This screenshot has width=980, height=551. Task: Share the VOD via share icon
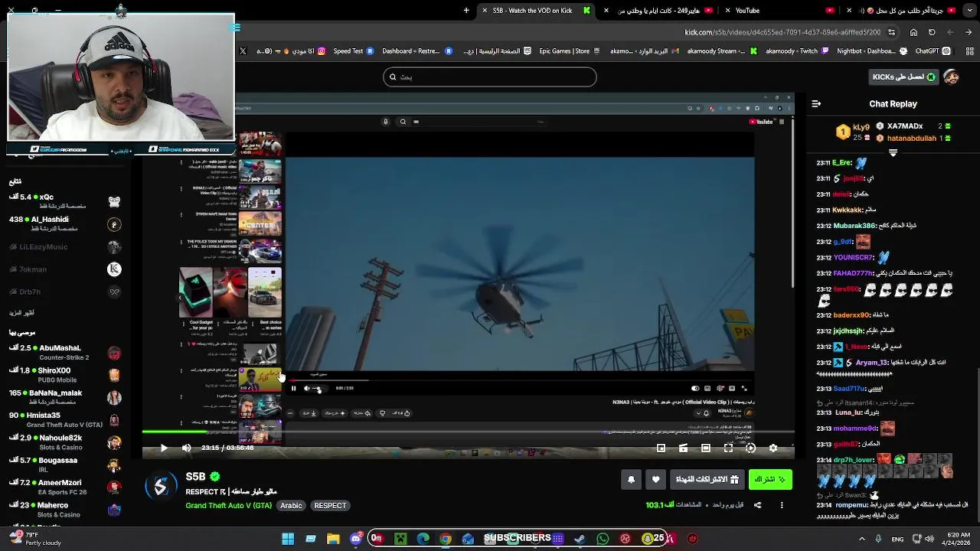757,505
